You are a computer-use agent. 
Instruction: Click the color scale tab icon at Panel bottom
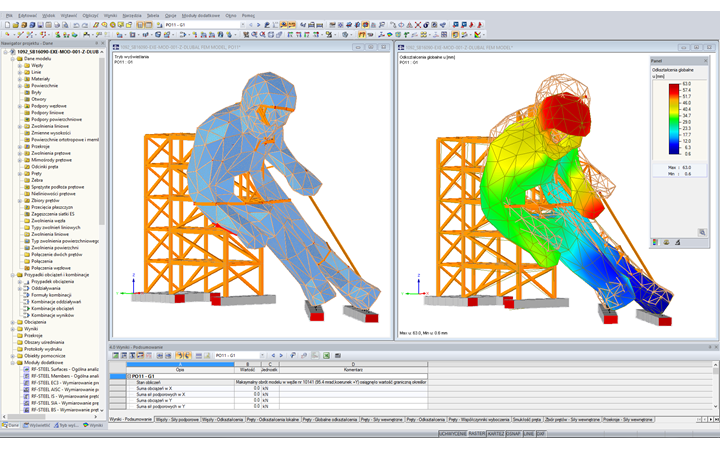tap(655, 242)
